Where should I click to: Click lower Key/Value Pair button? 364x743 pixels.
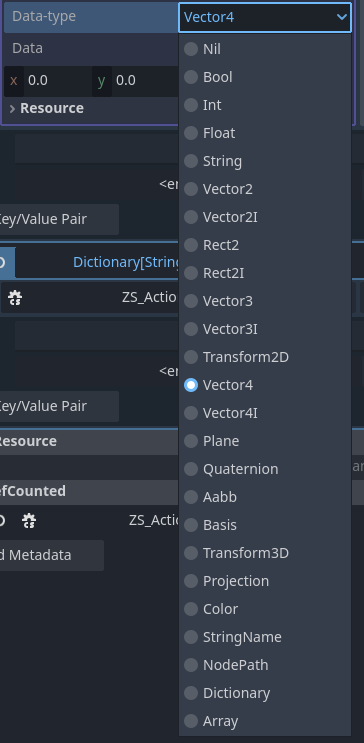click(x=58, y=406)
